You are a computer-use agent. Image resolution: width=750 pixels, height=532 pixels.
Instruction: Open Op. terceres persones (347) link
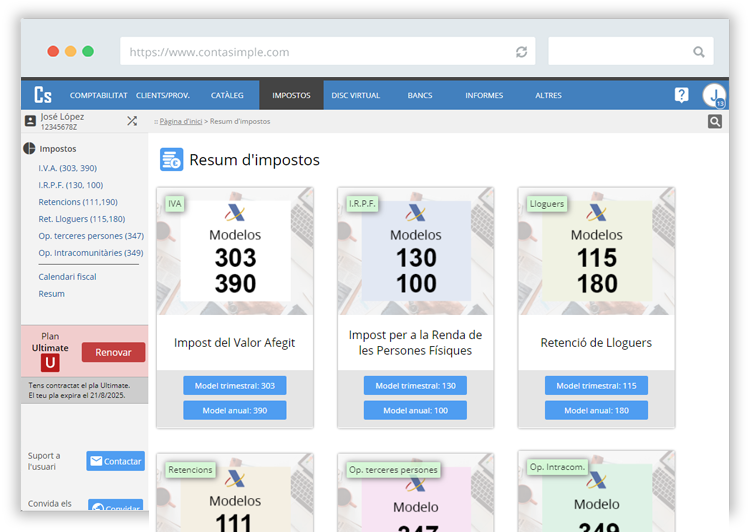(x=91, y=236)
